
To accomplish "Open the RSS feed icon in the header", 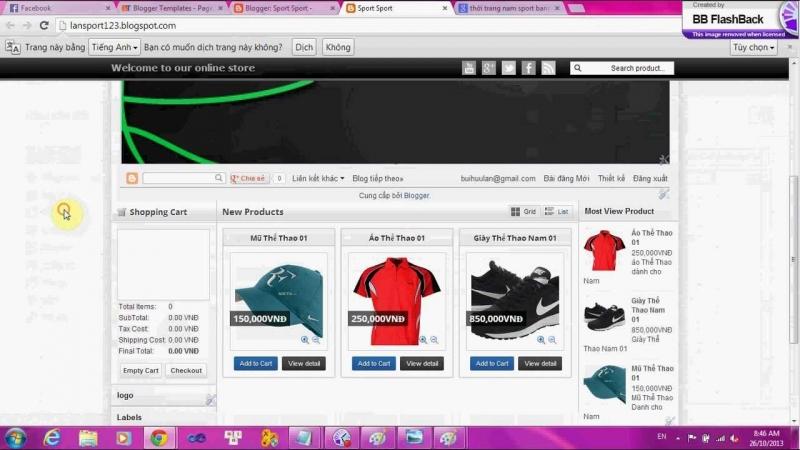I will 549,68.
